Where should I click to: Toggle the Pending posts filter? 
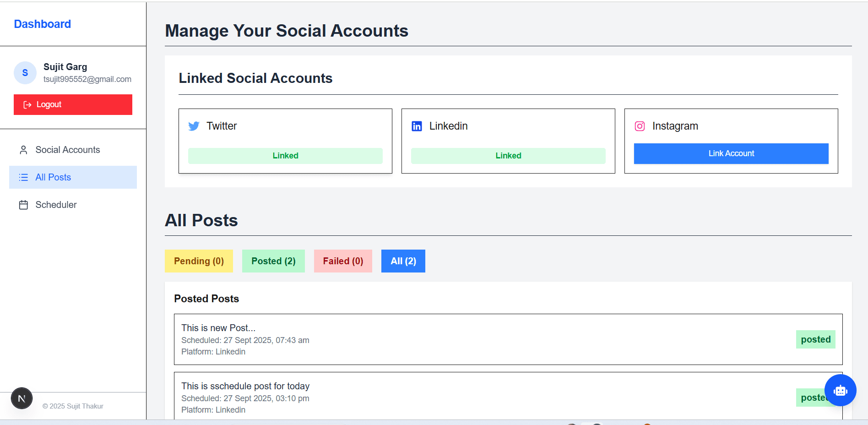point(199,261)
